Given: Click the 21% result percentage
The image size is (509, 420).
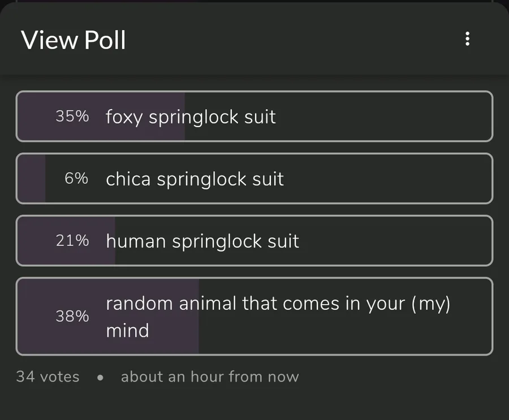Looking at the screenshot, I should coord(72,241).
